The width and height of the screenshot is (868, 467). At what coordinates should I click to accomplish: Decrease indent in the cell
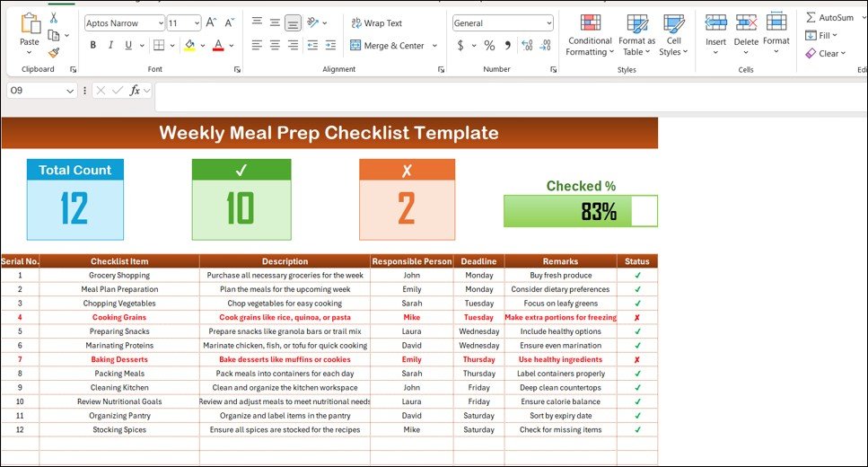(312, 46)
